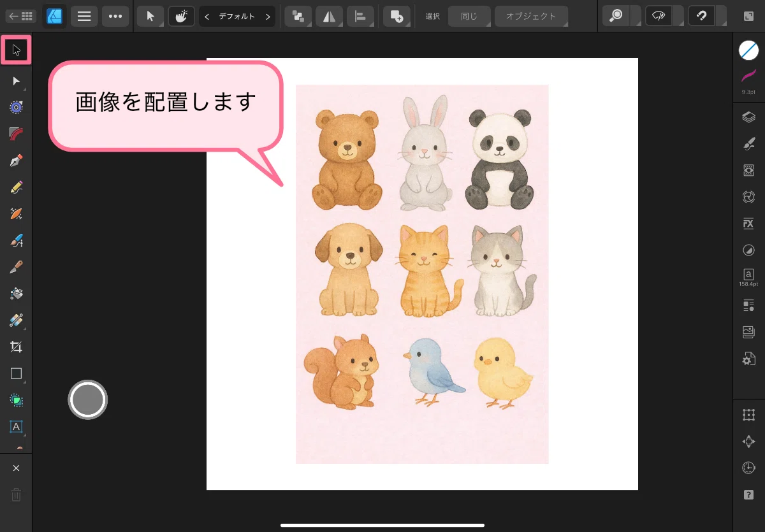Image resolution: width=765 pixels, height=532 pixels.
Task: Go back to the document gallery
Action: tap(22, 17)
